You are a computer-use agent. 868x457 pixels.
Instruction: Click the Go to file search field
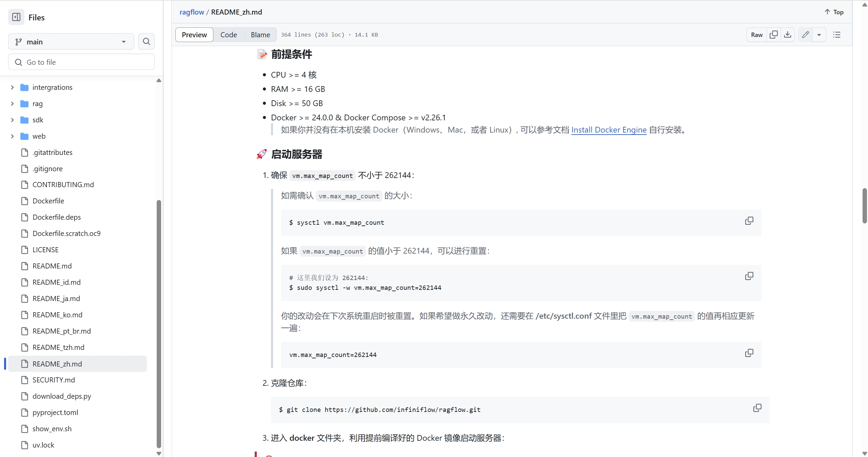[81, 62]
